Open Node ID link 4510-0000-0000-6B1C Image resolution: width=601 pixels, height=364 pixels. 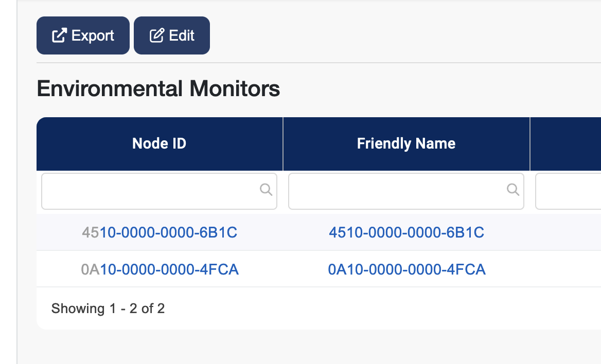click(160, 232)
